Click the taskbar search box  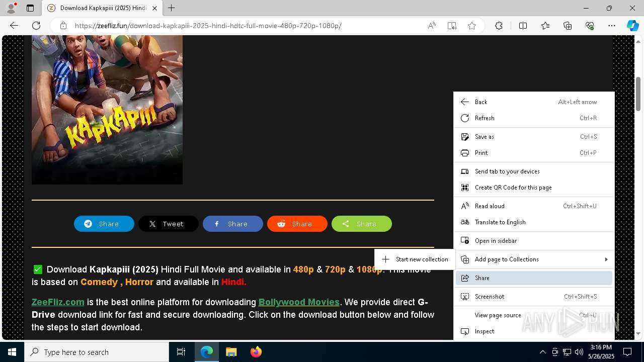(97, 352)
